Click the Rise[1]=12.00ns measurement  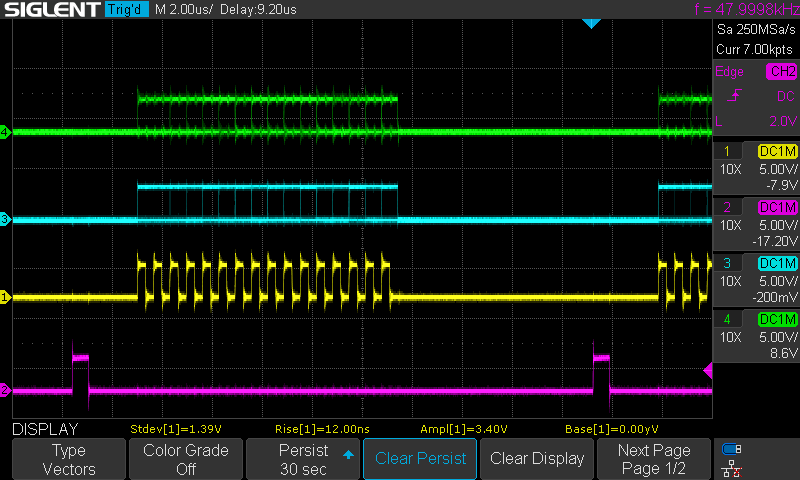(322, 429)
